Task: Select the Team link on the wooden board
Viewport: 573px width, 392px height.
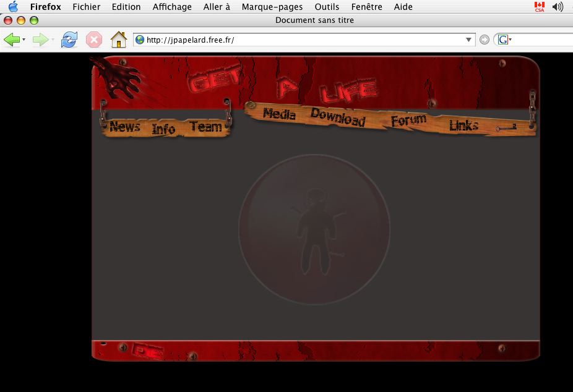Action: click(x=206, y=127)
